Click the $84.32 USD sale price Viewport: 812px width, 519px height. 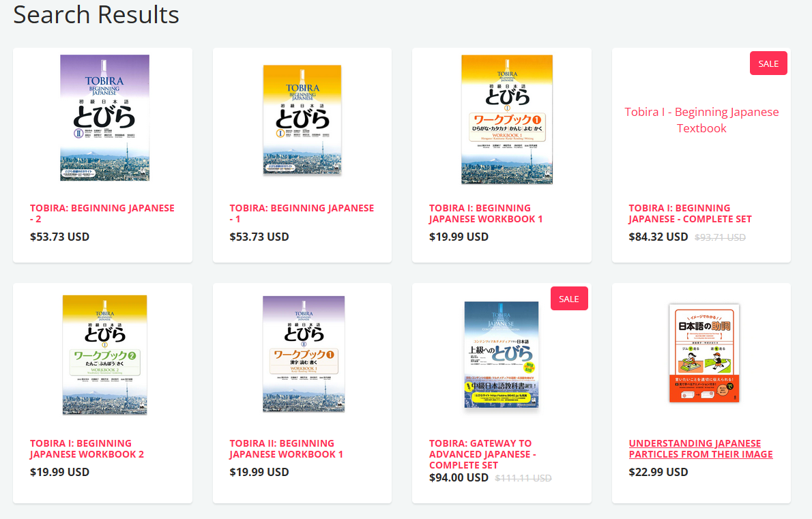[658, 237]
